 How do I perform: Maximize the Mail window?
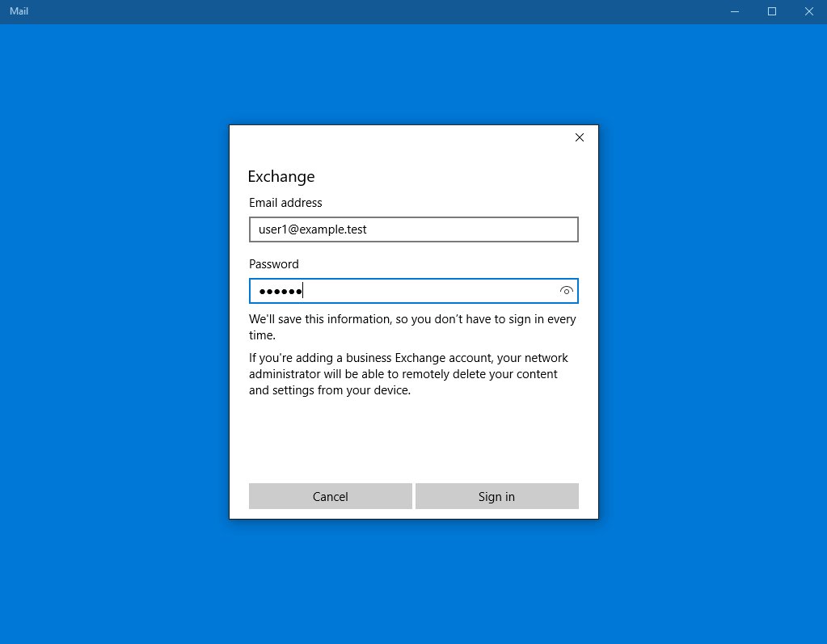point(771,11)
